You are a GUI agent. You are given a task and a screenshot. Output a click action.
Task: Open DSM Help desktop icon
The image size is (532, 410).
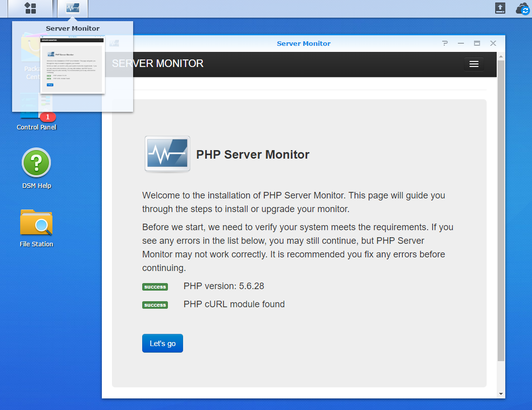(36, 168)
